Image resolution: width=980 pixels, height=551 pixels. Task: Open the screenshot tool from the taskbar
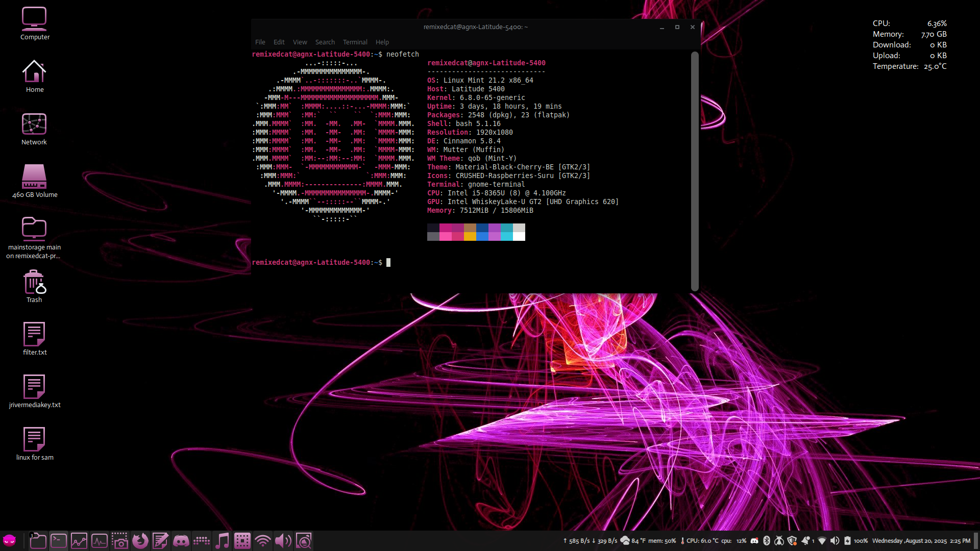click(120, 540)
